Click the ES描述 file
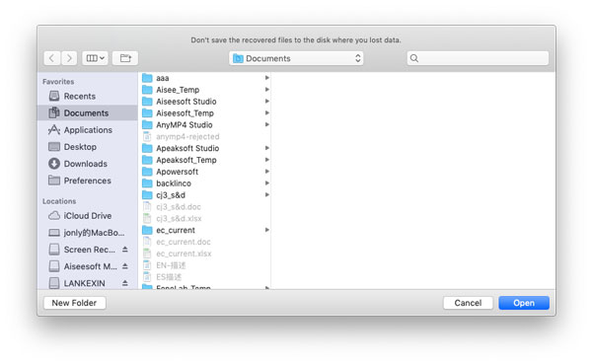This screenshot has width=592, height=364. tap(204, 277)
